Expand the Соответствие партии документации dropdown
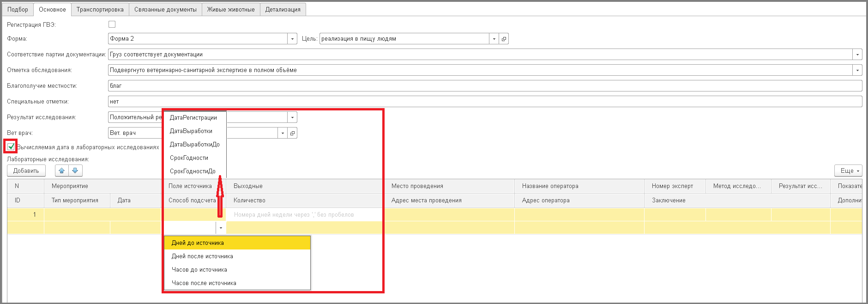 tap(857, 55)
